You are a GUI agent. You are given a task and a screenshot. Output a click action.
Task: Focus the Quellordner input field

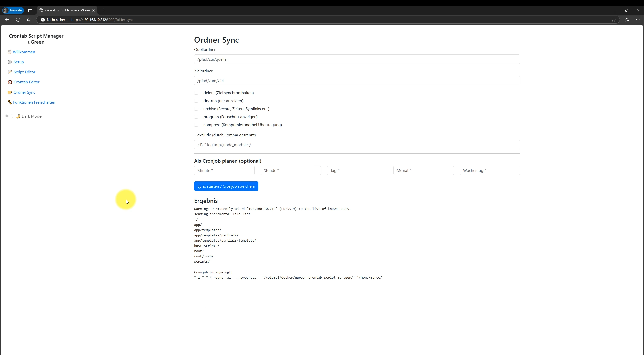point(357,59)
